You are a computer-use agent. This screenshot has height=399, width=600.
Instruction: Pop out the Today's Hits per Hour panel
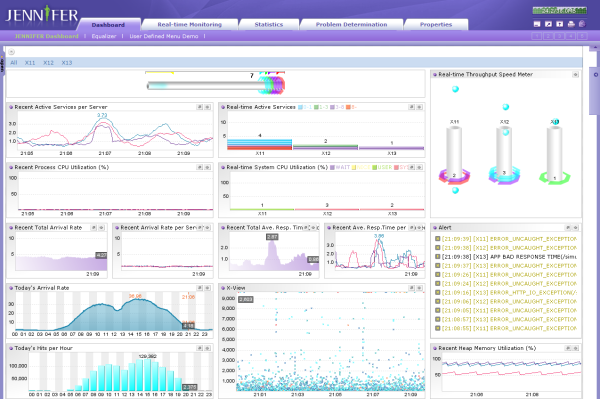[200, 348]
